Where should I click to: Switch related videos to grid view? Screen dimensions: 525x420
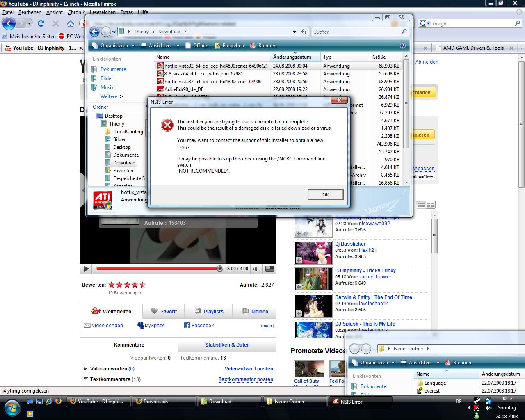431,205
